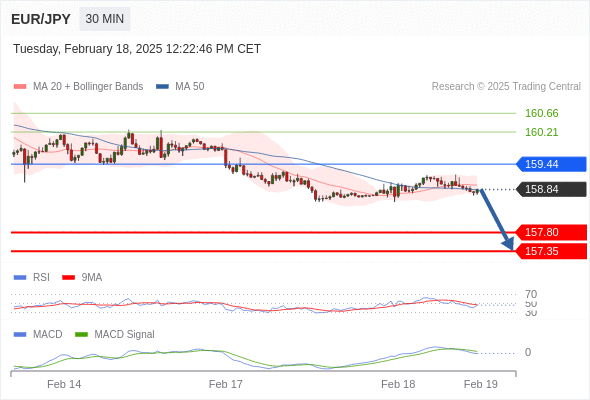
Task: Click the Feb 19 date axis label
Action: pyautogui.click(x=481, y=384)
